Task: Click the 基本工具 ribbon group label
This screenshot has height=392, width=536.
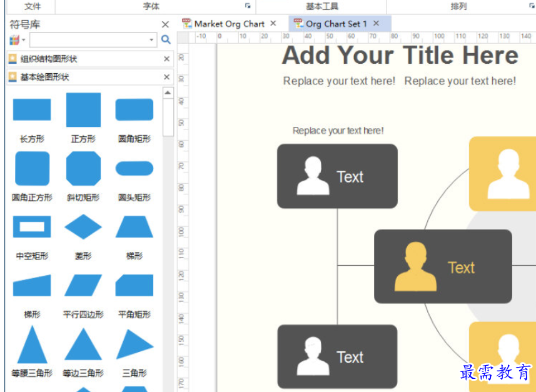Action: [322, 6]
